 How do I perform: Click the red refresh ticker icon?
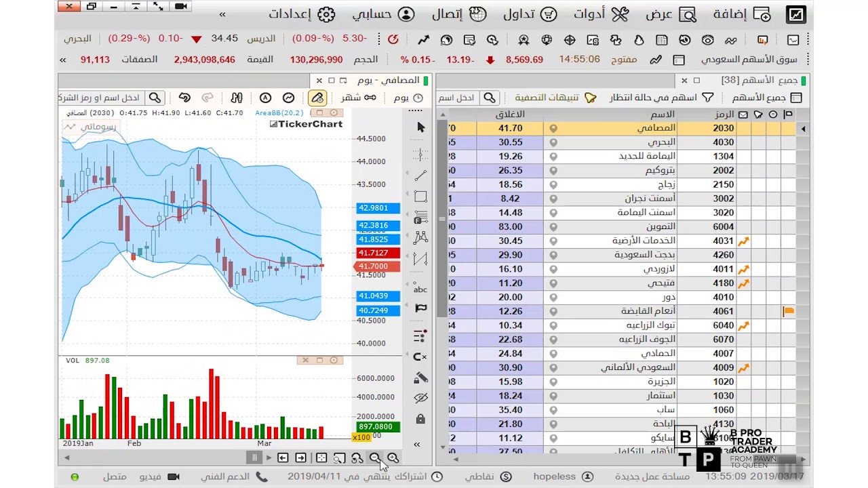393,39
